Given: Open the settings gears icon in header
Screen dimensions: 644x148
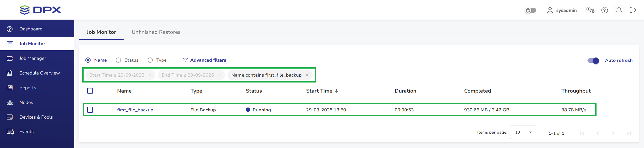Looking at the screenshot, I should tap(590, 10).
